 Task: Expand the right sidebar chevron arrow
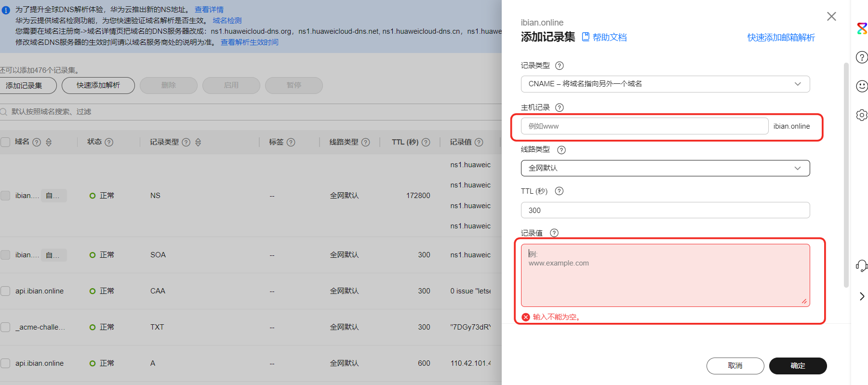coord(862,296)
